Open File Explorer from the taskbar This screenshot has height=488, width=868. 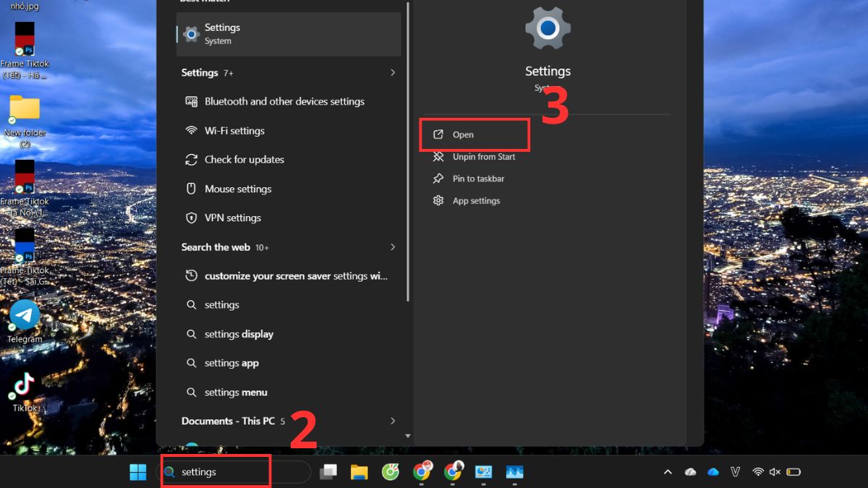coord(359,472)
